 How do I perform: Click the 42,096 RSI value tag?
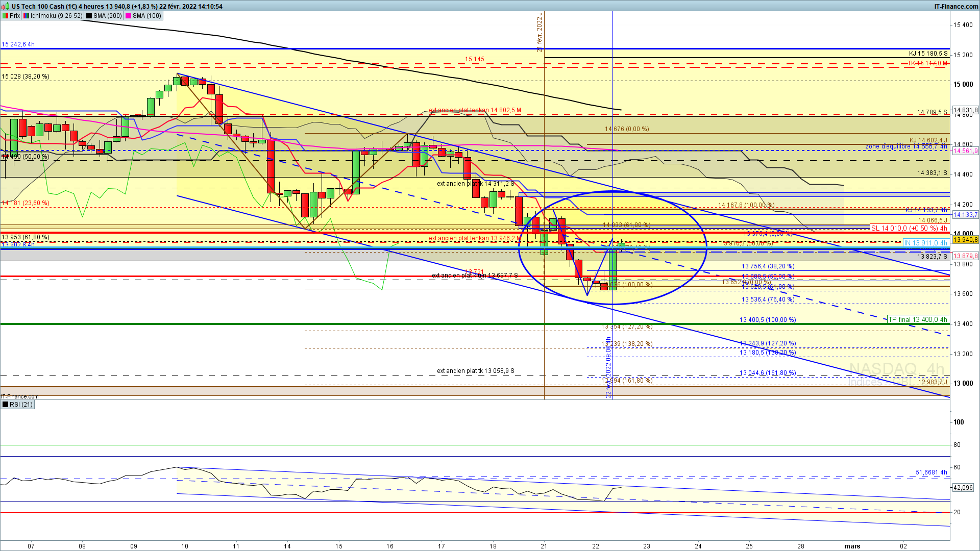click(x=963, y=488)
